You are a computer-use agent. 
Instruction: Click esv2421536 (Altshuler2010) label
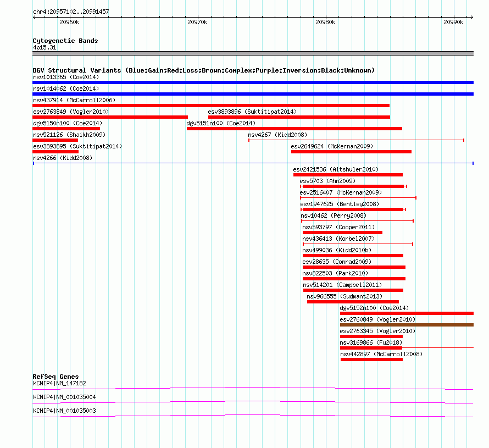click(336, 169)
